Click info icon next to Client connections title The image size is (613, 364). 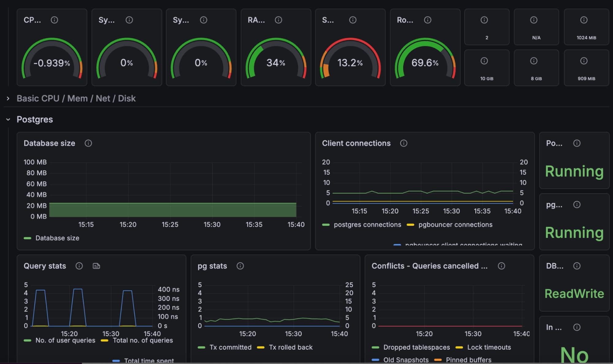click(x=404, y=143)
